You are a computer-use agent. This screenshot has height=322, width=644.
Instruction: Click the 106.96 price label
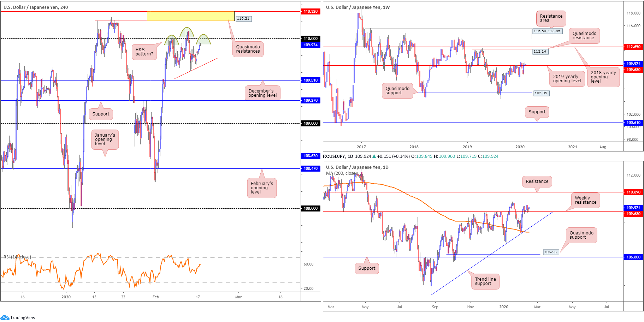pos(551,252)
